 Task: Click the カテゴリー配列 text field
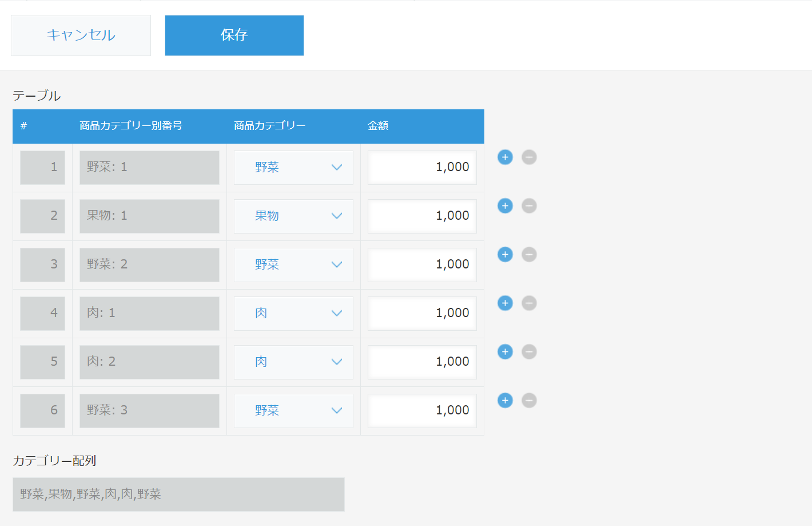[178, 495]
